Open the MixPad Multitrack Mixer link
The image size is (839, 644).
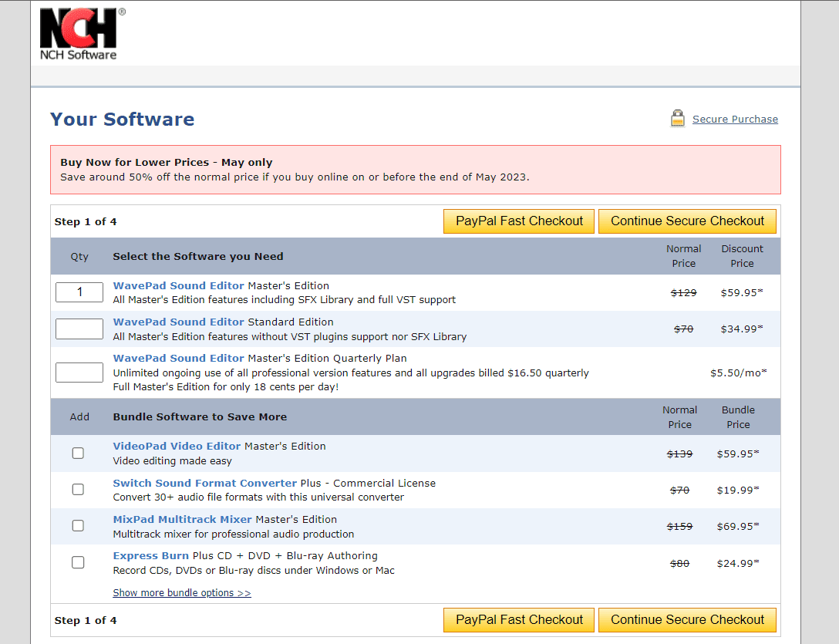click(183, 520)
